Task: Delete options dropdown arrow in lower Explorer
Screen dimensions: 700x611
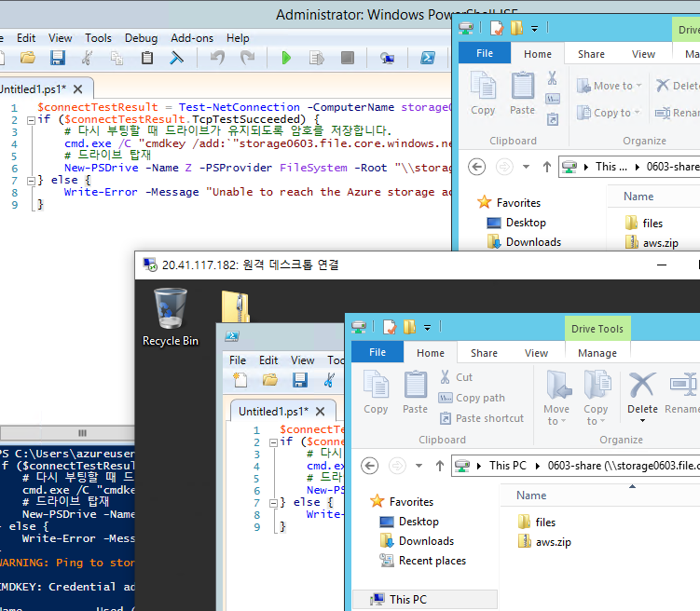Action: point(642,421)
